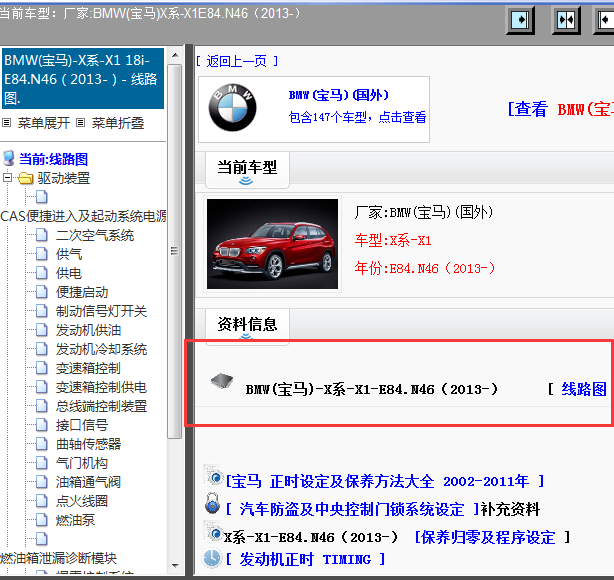The width and height of the screenshot is (614, 580).
Task: Click the 当前:线路图 heading
Action: 54,159
